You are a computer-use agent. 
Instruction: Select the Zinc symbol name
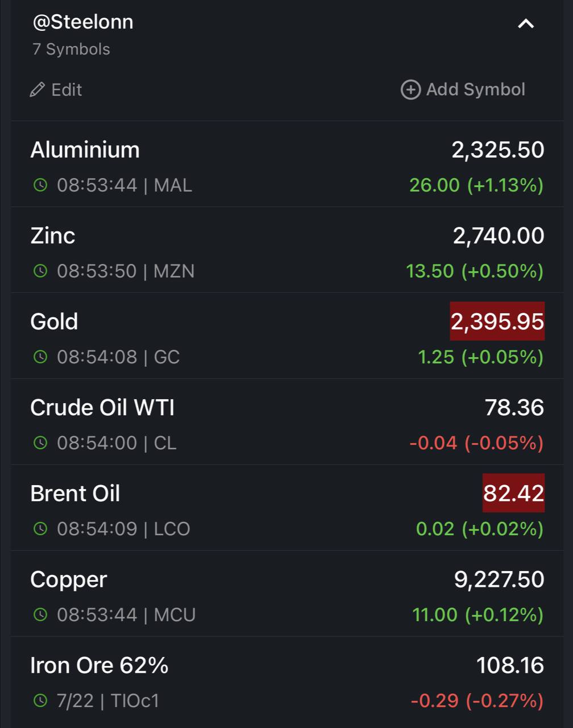53,235
